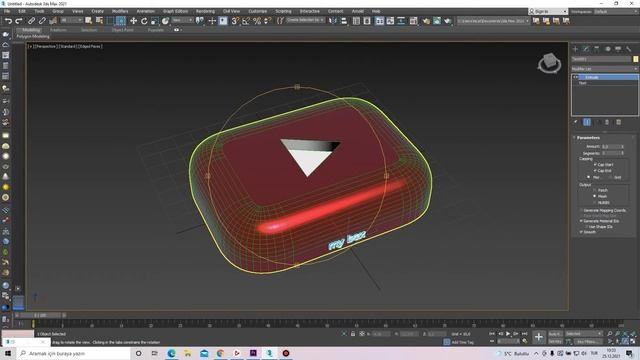Switch to the Motion panel tab
640x360 pixels.
(607, 49)
